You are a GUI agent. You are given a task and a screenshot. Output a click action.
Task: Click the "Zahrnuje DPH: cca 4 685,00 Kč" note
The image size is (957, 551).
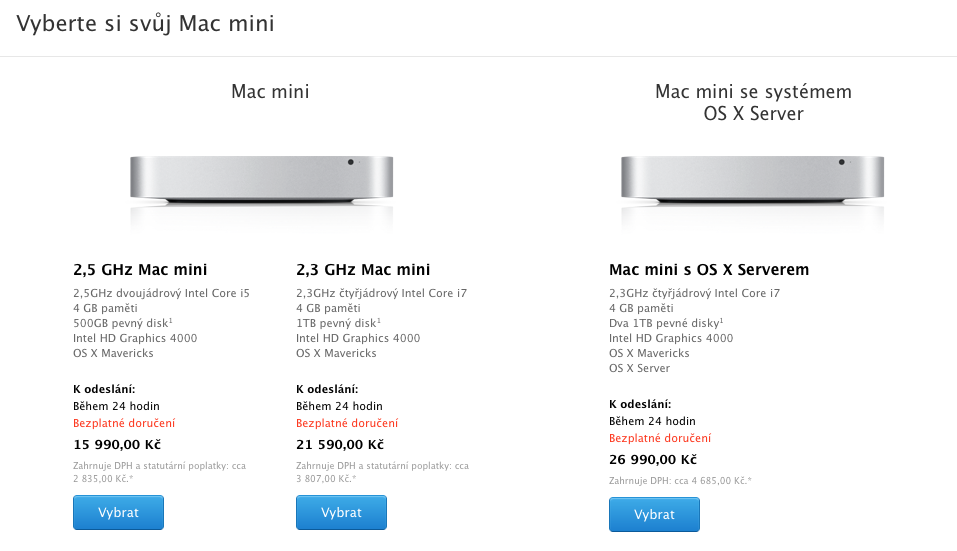click(x=680, y=481)
